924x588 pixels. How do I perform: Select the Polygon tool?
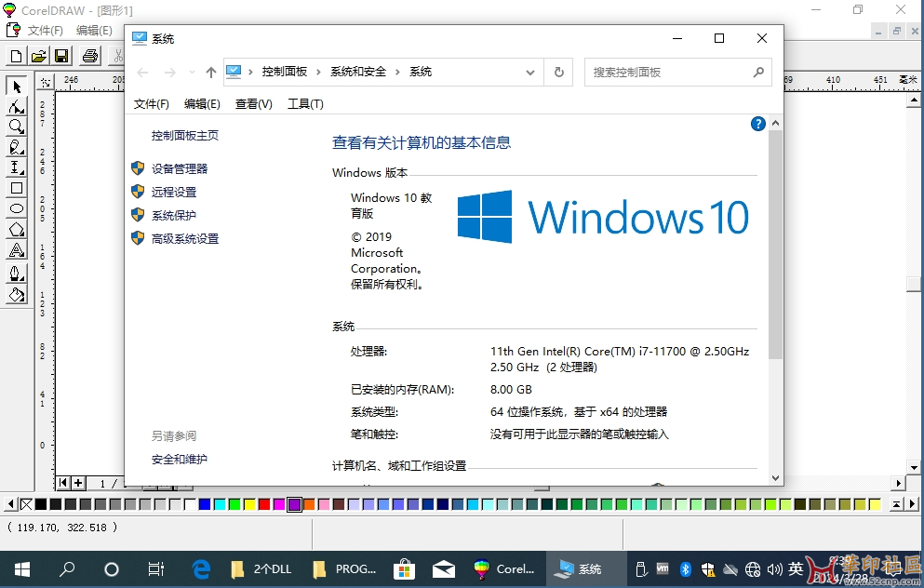(17, 229)
